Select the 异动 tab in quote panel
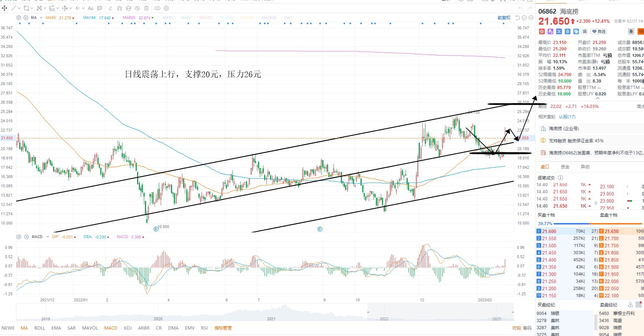 click(x=585, y=167)
